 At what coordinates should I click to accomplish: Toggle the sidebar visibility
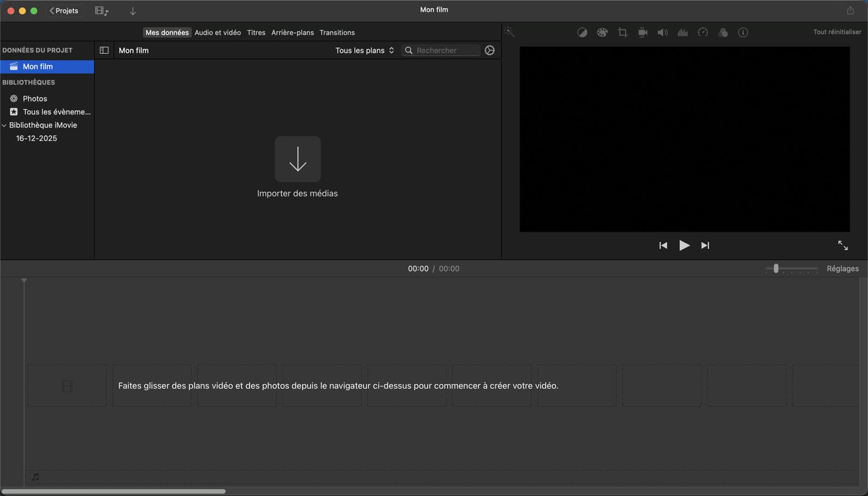tap(104, 50)
